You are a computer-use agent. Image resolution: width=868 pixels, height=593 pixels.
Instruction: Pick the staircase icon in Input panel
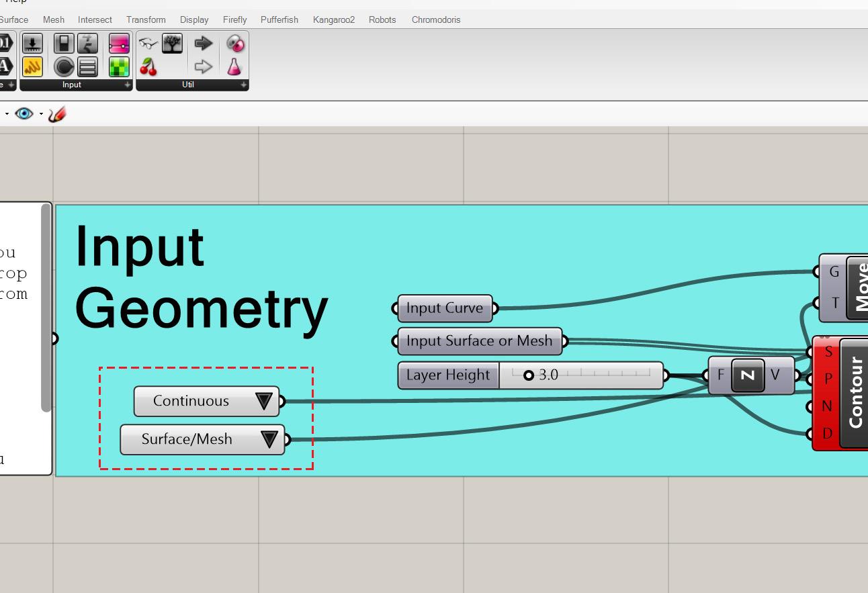[x=88, y=44]
